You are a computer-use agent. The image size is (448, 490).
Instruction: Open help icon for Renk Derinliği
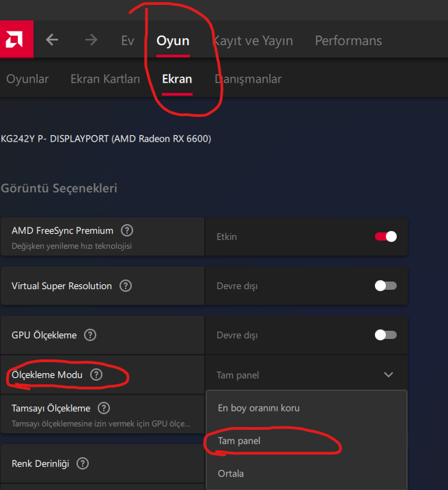tap(83, 463)
